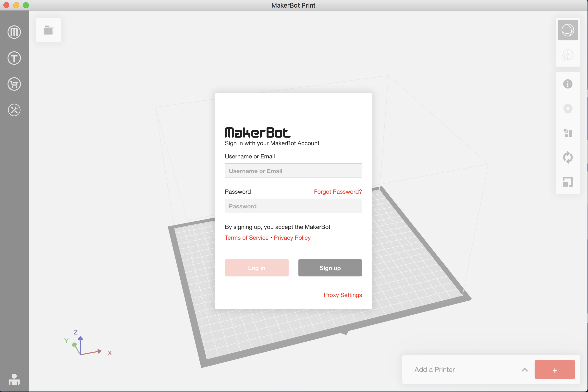Focus the Password field
Image resolution: width=588 pixels, height=392 pixels.
tap(293, 206)
